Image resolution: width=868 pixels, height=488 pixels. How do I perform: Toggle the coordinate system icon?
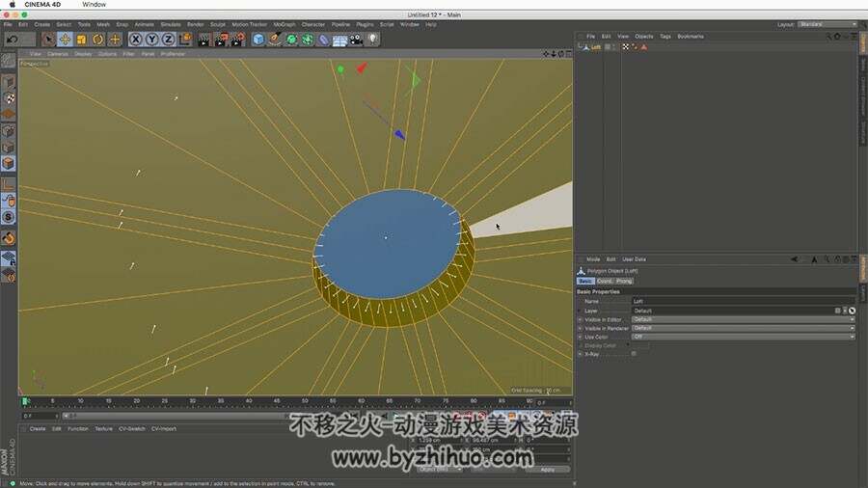coord(185,40)
